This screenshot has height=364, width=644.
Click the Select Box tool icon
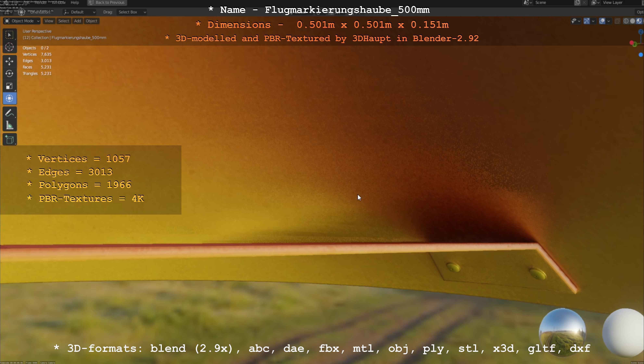point(9,35)
